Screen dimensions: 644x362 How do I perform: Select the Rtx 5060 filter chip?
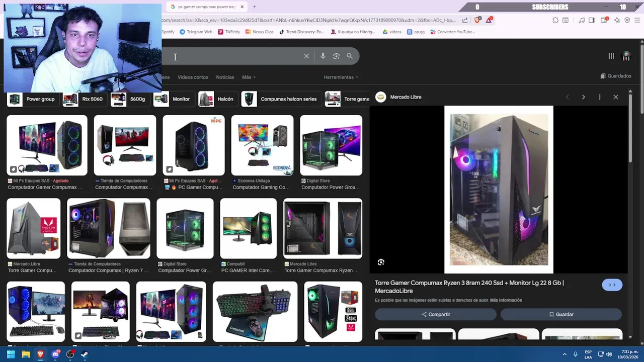(85, 99)
